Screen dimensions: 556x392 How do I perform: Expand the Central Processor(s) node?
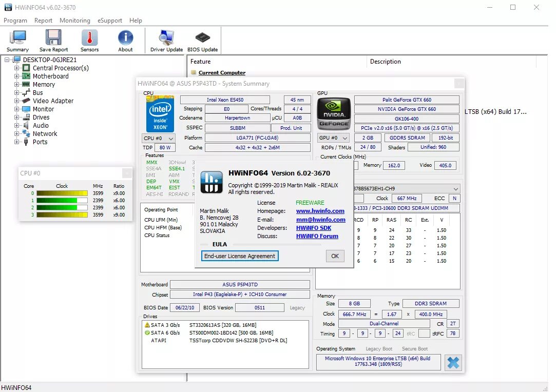click(16, 68)
